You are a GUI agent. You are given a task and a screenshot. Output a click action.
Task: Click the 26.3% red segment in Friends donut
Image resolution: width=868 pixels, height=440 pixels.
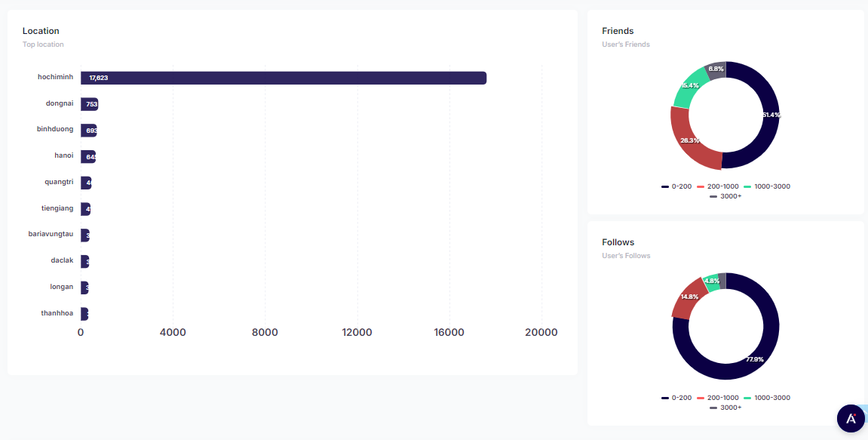click(689, 141)
